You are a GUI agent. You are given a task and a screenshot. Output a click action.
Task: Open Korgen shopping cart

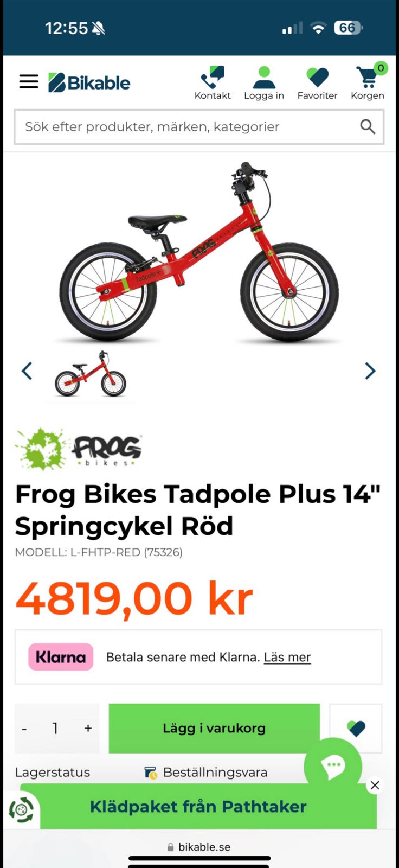(x=368, y=78)
